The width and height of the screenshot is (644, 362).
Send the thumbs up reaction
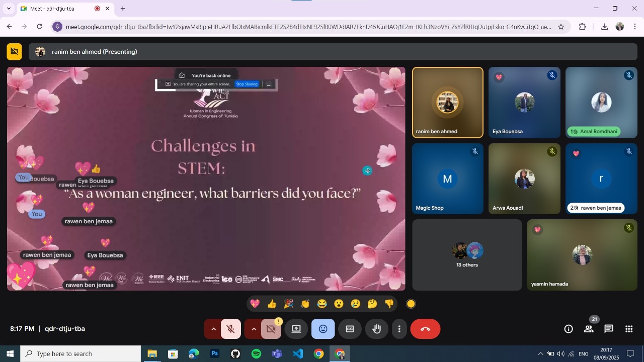tap(272, 304)
